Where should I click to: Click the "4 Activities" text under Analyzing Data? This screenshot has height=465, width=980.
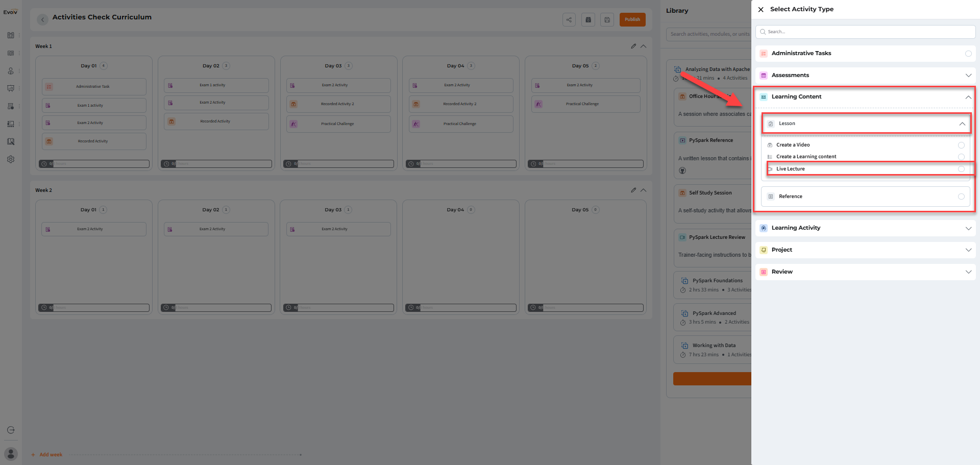coord(735,78)
